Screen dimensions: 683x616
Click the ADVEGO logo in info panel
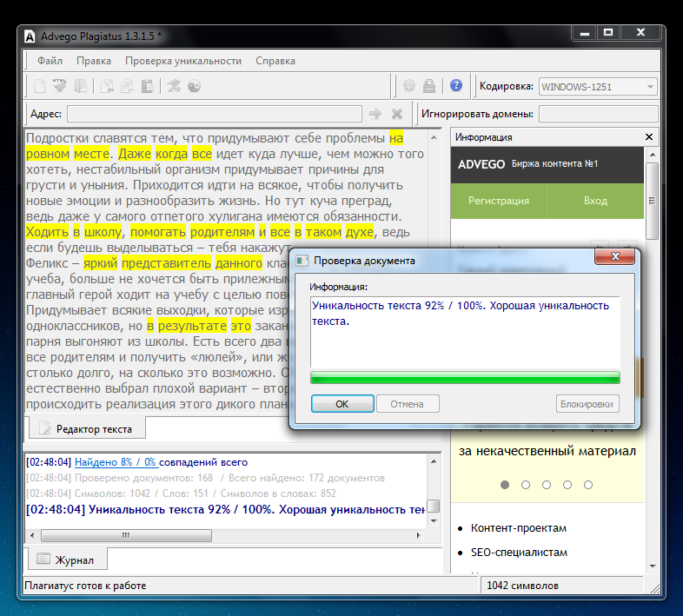click(481, 164)
